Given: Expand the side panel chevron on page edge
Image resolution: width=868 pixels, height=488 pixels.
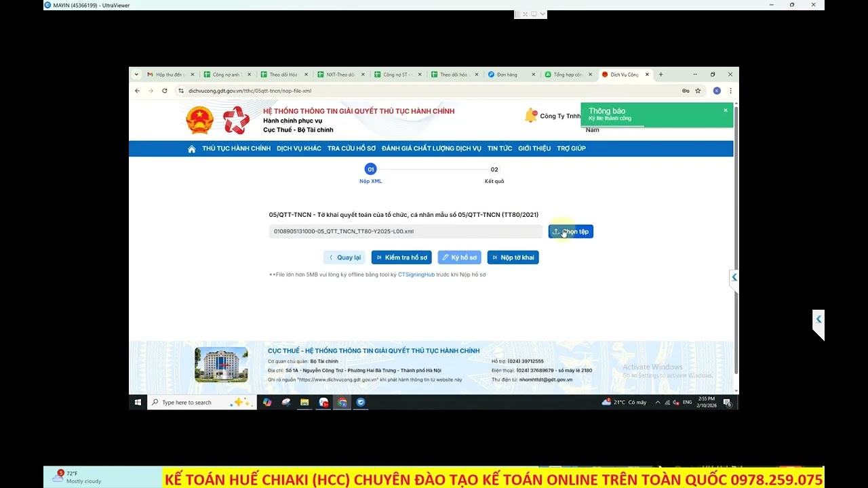Looking at the screenshot, I should 734,277.
